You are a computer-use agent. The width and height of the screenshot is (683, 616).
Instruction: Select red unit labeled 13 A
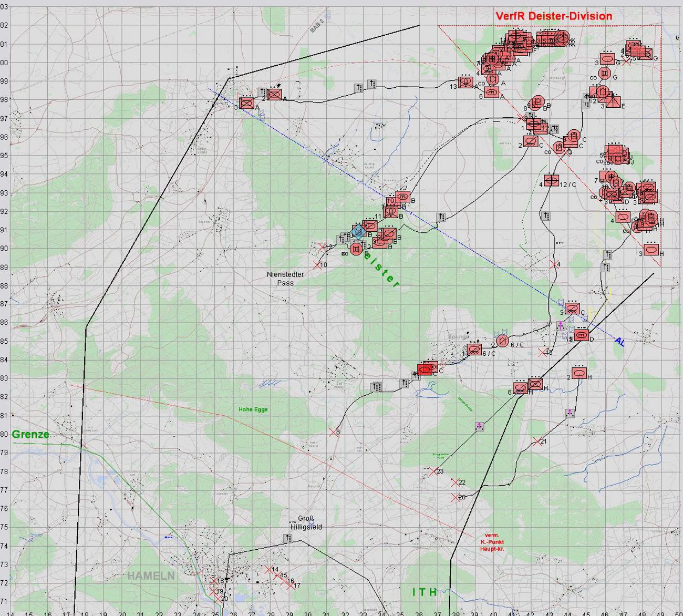pyautogui.click(x=465, y=83)
